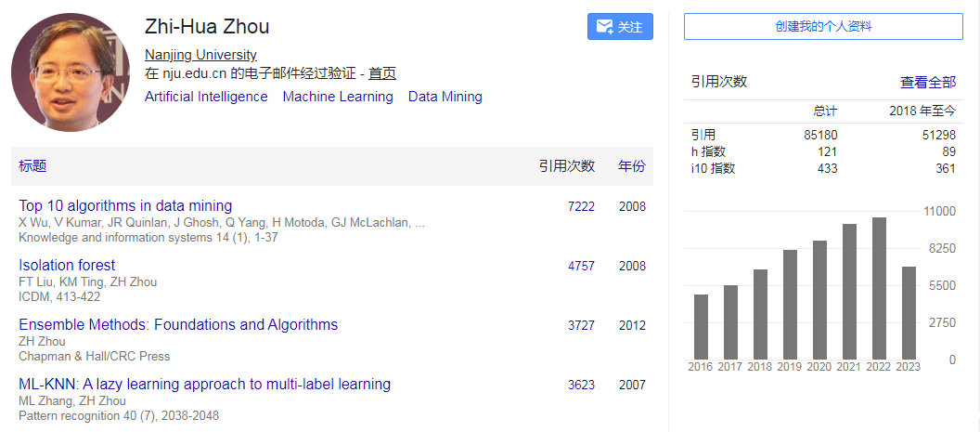
Task: Open the Nanjing University link
Action: click(x=200, y=55)
